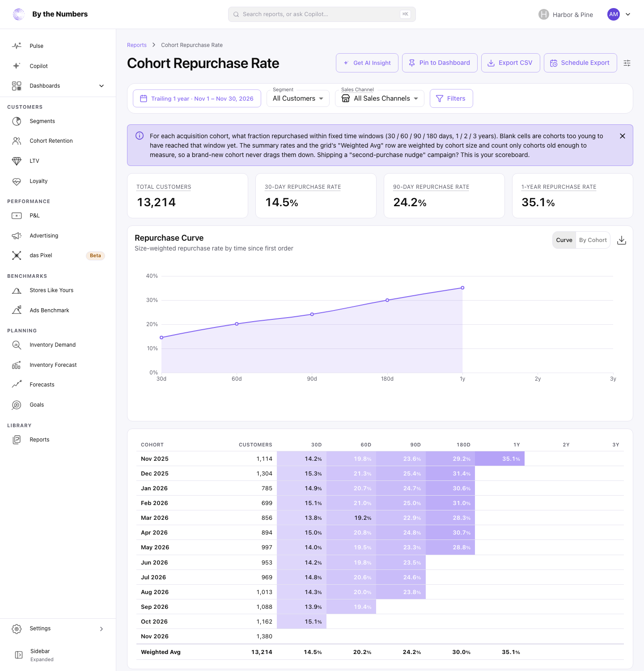Open the account menu chevron
The width and height of the screenshot is (644, 671).
tap(628, 14)
